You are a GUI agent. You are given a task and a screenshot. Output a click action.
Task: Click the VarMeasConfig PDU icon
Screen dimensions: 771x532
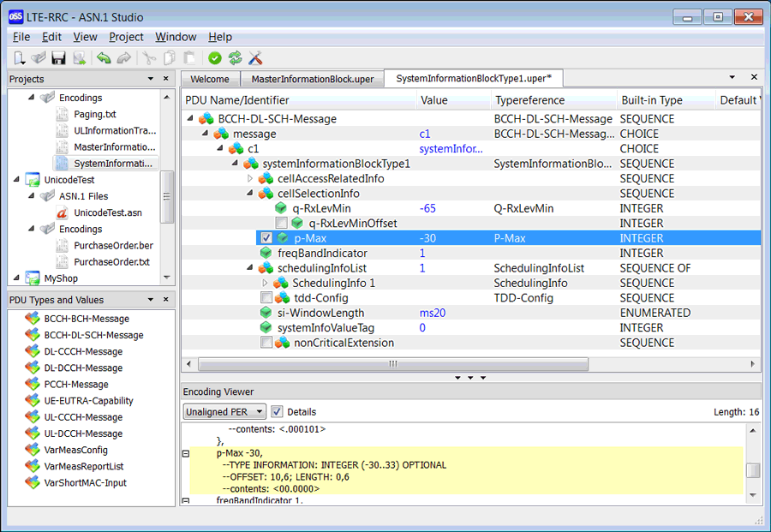[33, 450]
